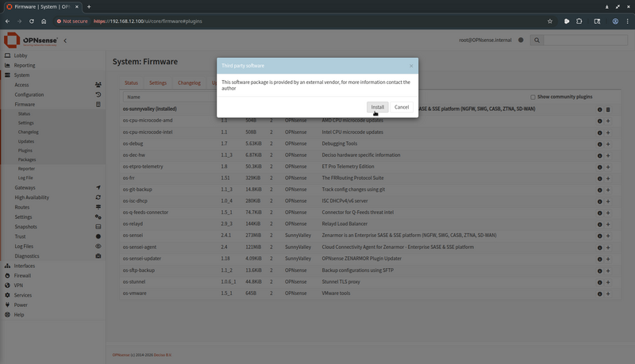Install os-relayd with plus icon

[x=608, y=224]
